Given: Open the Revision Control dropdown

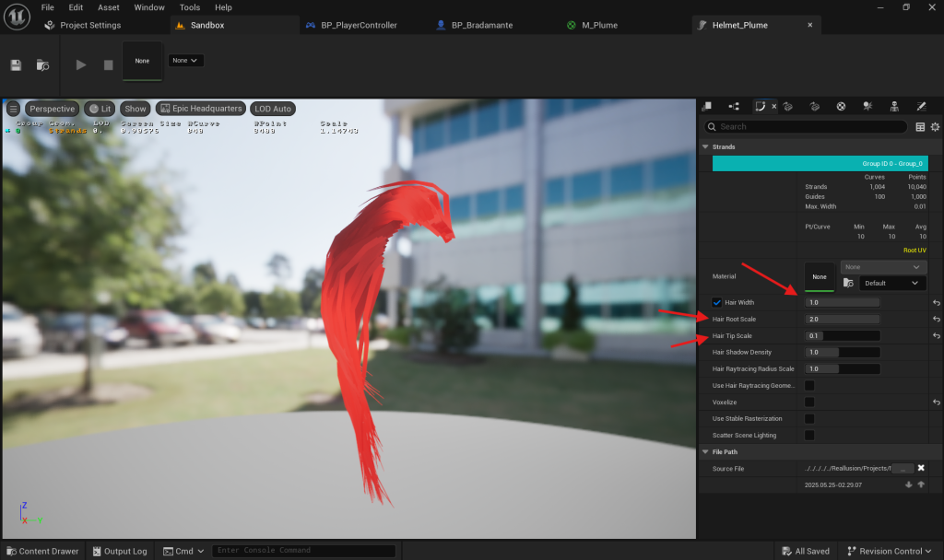Looking at the screenshot, I should (x=890, y=551).
